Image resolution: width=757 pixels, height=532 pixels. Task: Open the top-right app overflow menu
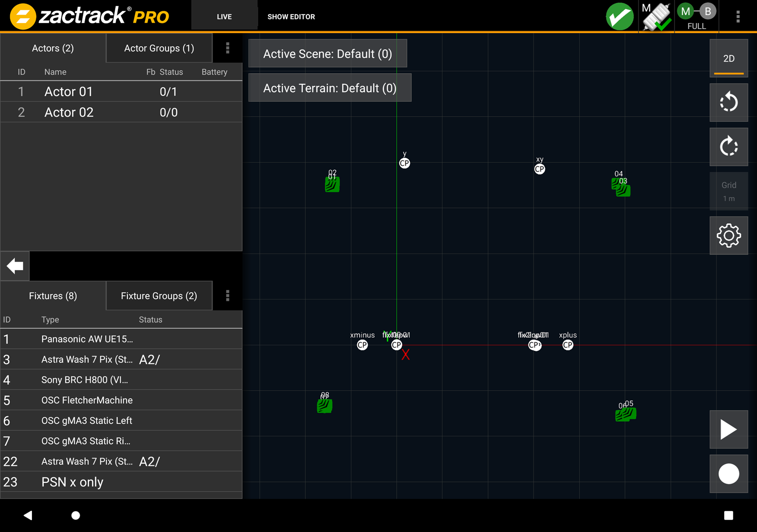[738, 17]
